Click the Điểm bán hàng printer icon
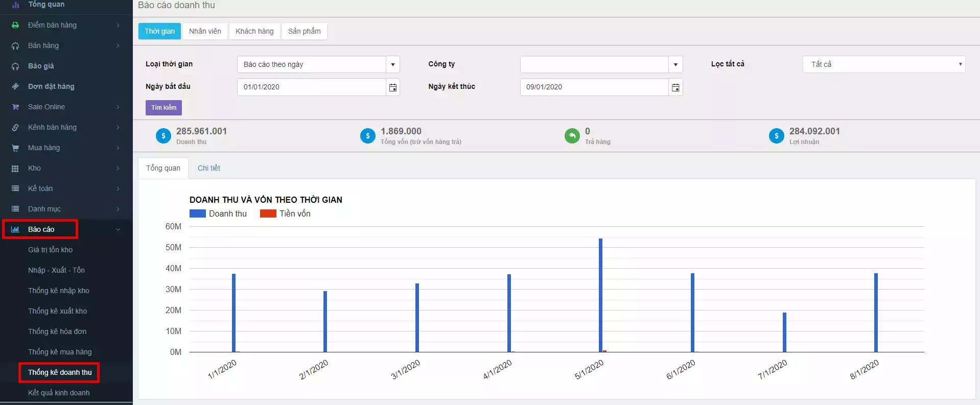This screenshot has width=980, height=405. click(x=15, y=25)
